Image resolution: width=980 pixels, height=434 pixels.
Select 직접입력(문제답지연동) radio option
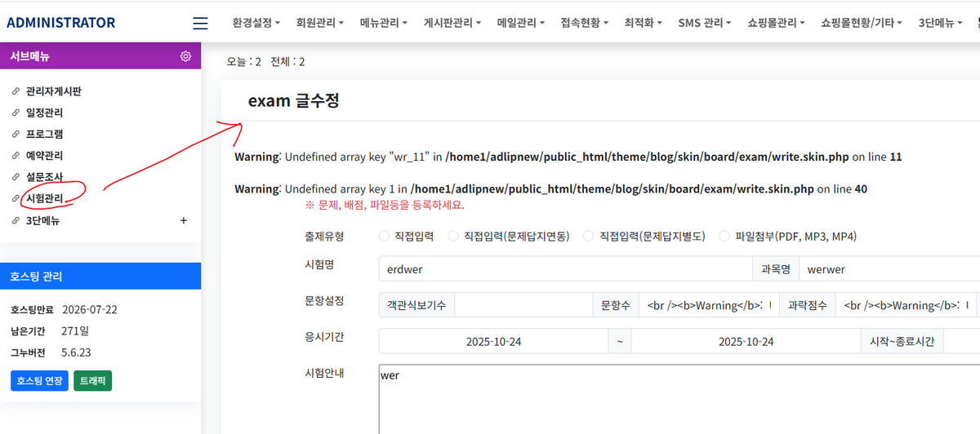(x=452, y=237)
